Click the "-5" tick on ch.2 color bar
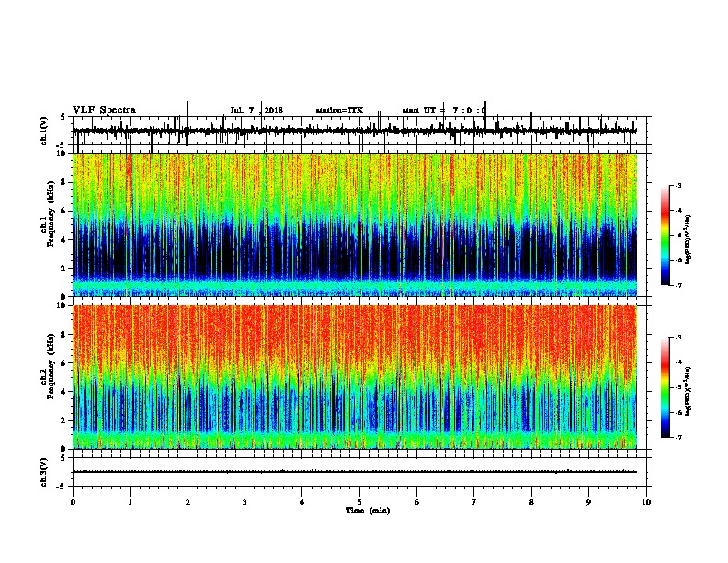Image resolution: width=728 pixels, height=563 pixels. pyautogui.click(x=677, y=387)
